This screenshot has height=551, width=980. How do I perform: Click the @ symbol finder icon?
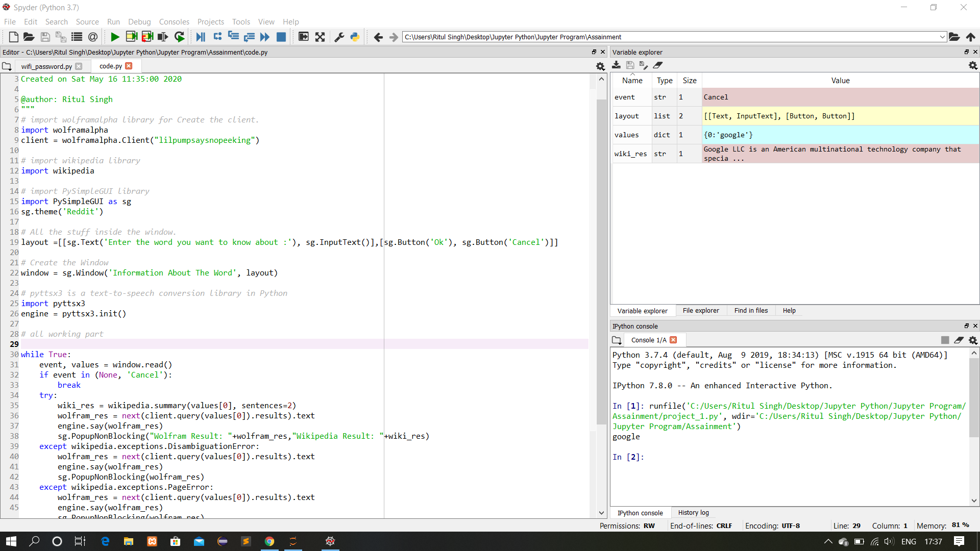[93, 37]
